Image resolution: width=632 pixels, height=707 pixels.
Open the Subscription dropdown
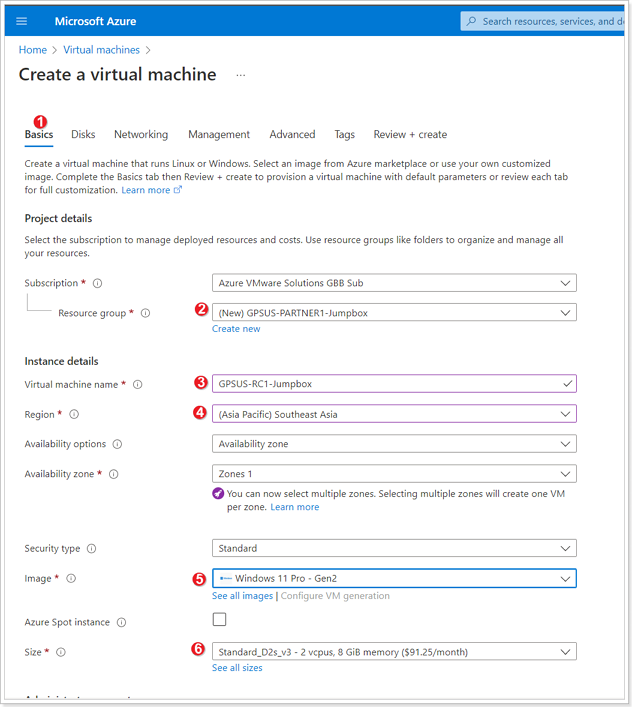pyautogui.click(x=394, y=283)
